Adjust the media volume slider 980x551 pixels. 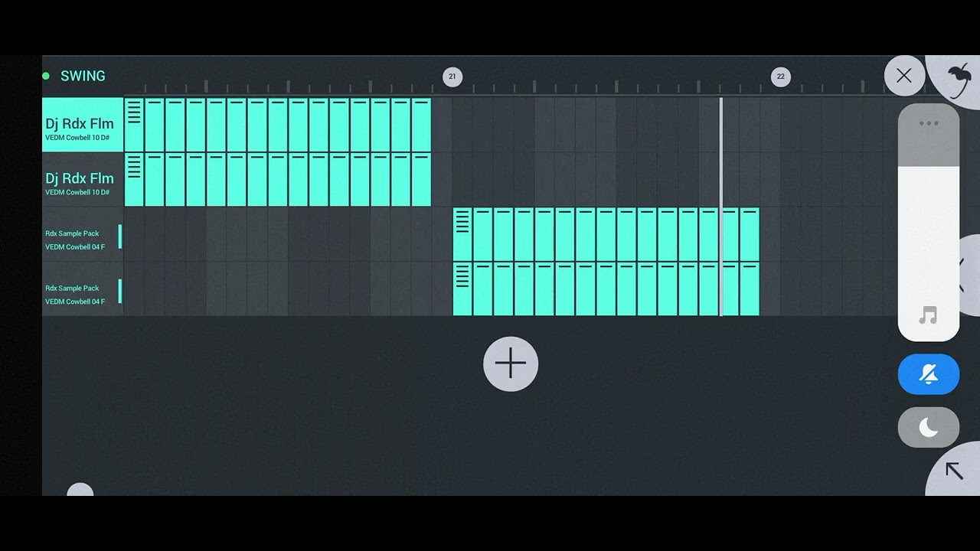click(928, 222)
